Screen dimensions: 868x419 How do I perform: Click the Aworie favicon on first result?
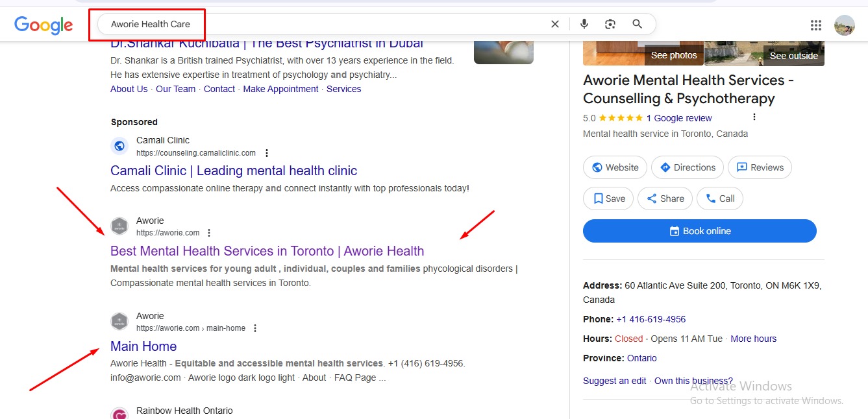[x=119, y=226]
